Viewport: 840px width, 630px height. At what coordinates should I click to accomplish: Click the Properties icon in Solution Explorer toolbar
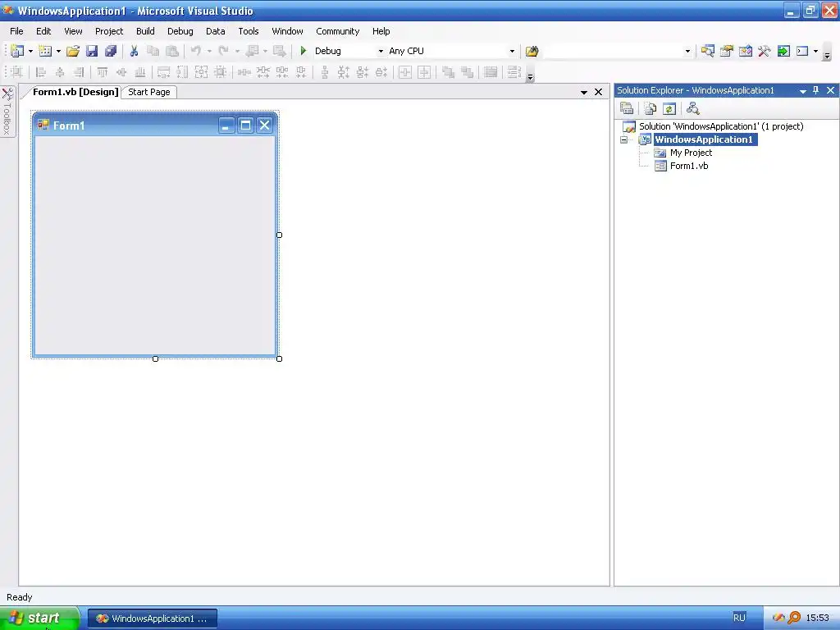[x=626, y=109]
